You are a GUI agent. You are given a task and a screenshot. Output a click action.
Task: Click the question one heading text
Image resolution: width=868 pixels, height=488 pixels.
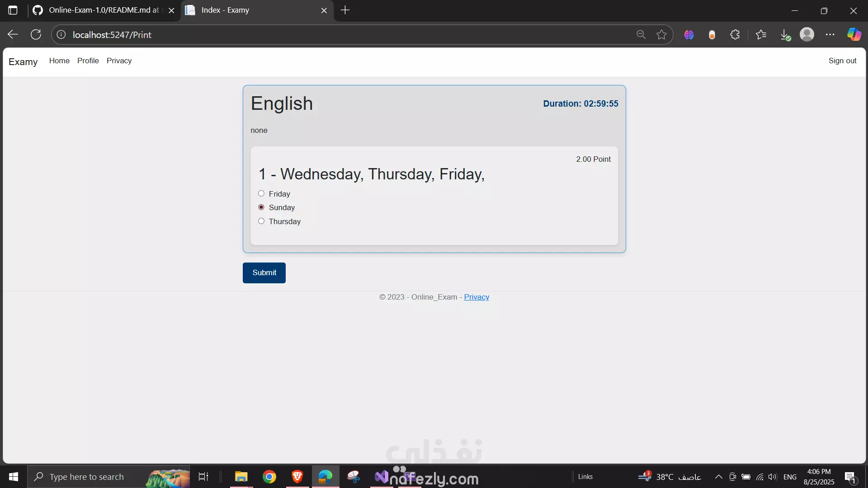371,174
